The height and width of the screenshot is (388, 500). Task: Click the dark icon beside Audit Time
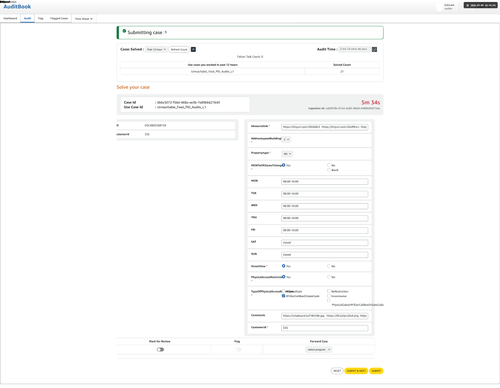coord(374,49)
